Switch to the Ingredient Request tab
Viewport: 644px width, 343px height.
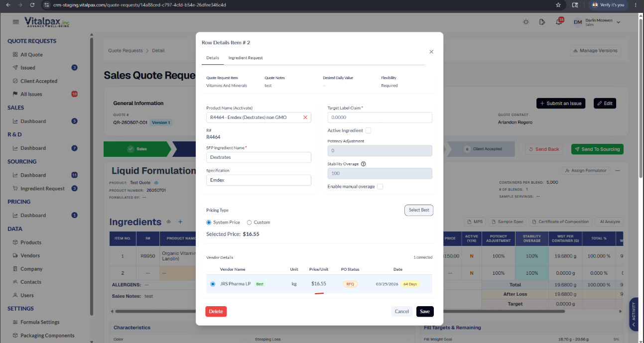point(246,58)
